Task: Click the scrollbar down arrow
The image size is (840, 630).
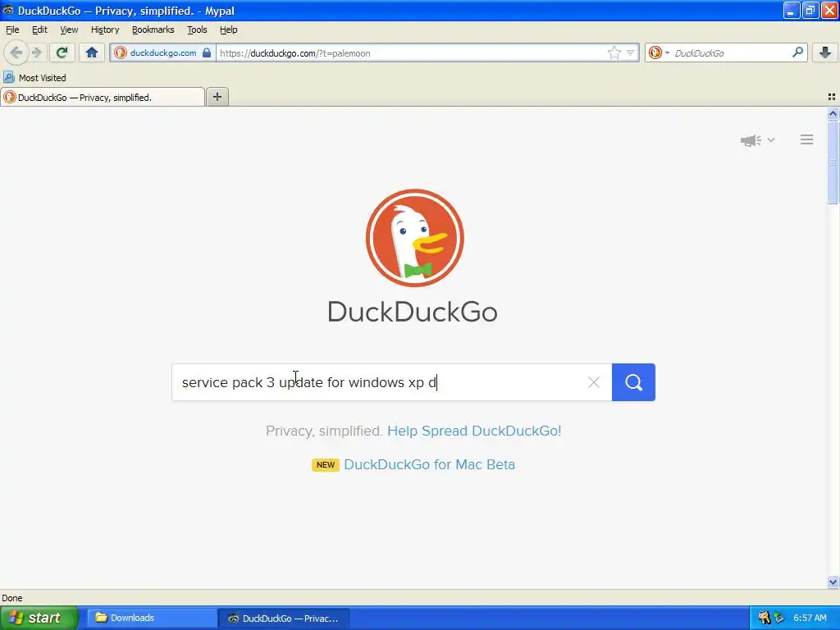Action: [x=833, y=582]
